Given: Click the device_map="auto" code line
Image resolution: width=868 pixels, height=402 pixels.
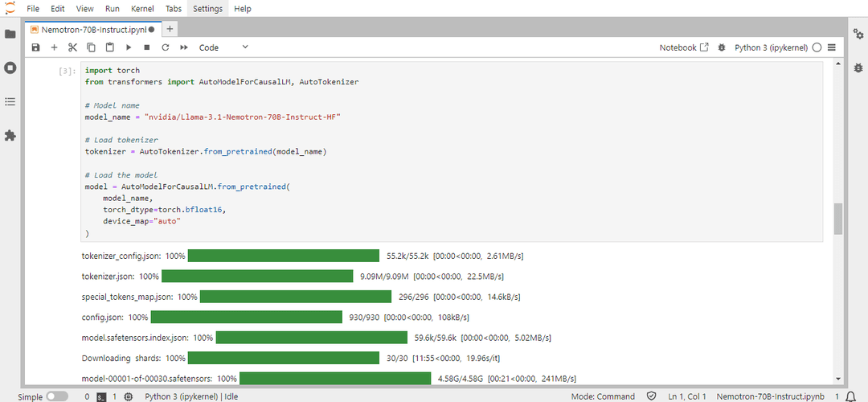Looking at the screenshot, I should (x=142, y=221).
